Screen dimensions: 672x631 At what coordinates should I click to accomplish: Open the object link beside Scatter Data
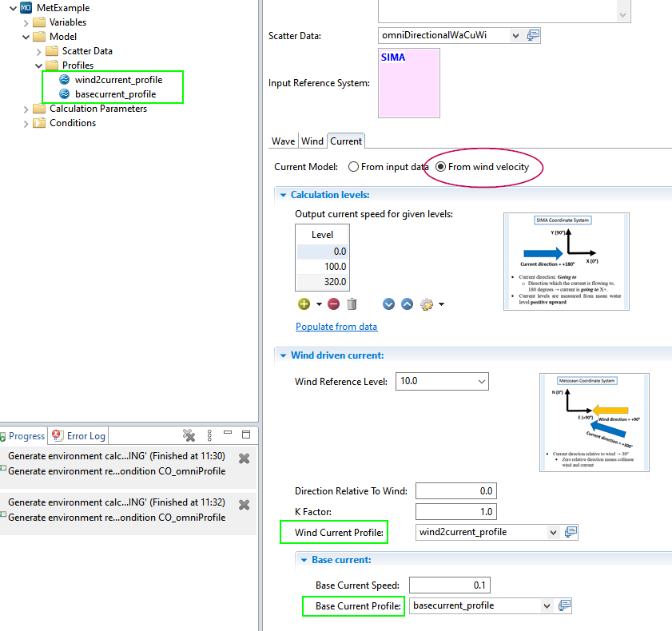point(534,35)
